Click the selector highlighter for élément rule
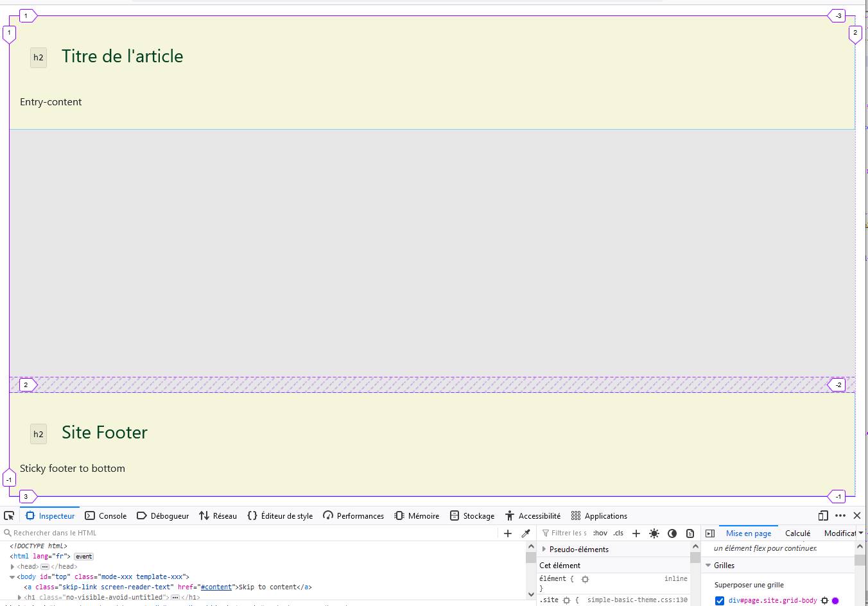Viewport: 868px width, 606px height. 585,579
